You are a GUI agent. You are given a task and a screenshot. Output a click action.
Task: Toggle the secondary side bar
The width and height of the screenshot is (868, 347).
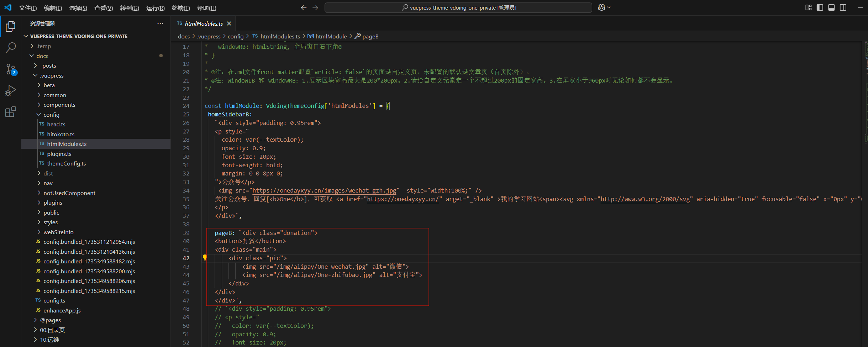[x=843, y=7]
